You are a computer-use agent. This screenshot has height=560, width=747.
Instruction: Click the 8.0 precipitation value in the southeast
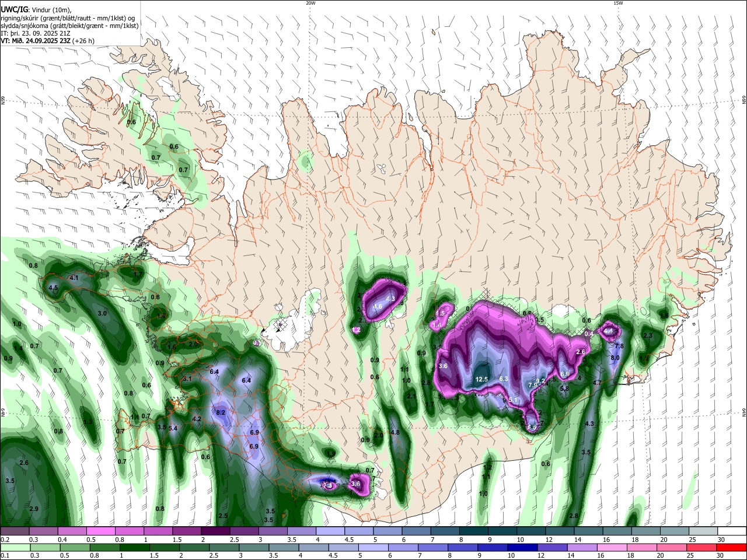pos(615,358)
